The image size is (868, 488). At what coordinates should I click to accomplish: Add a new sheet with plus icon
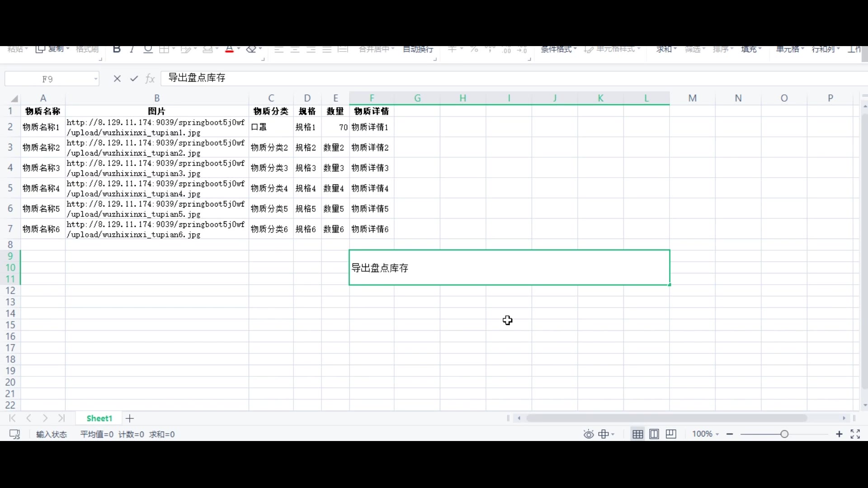[x=130, y=418]
